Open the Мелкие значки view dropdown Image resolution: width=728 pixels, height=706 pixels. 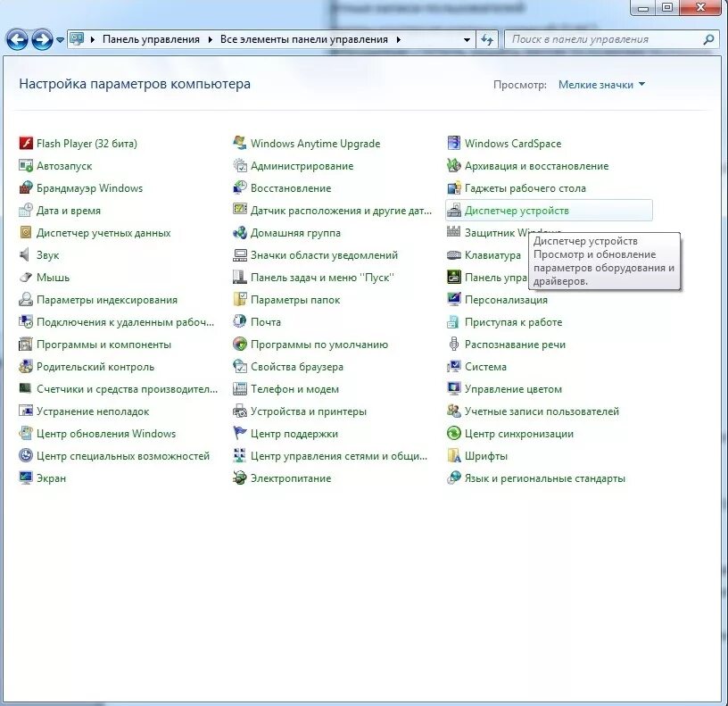601,85
